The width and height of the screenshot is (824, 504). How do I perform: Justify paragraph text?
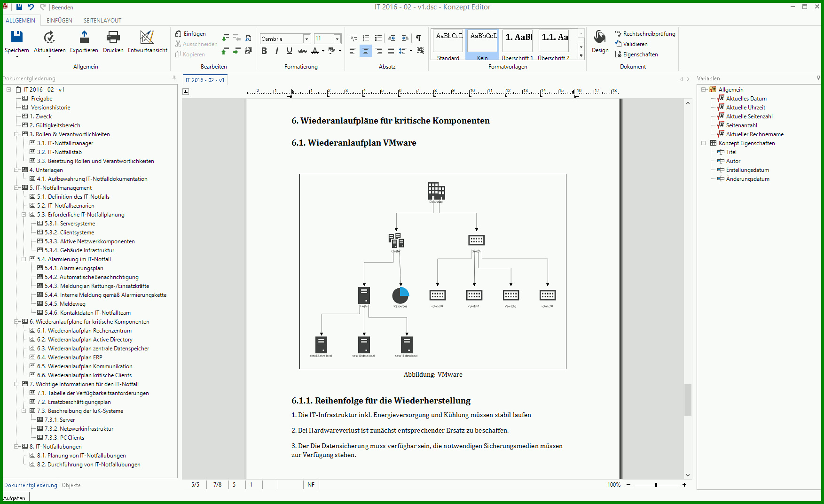391,51
